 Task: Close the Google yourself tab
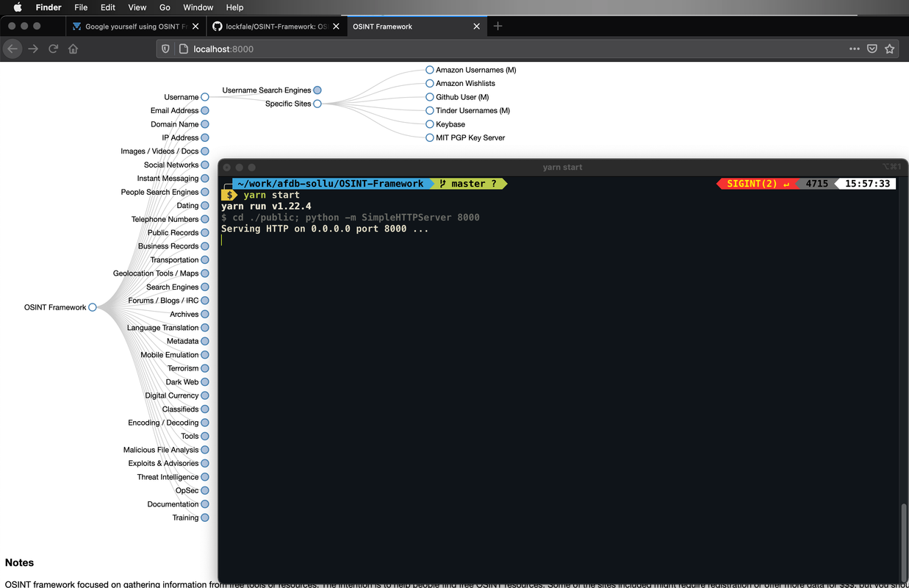point(195,26)
